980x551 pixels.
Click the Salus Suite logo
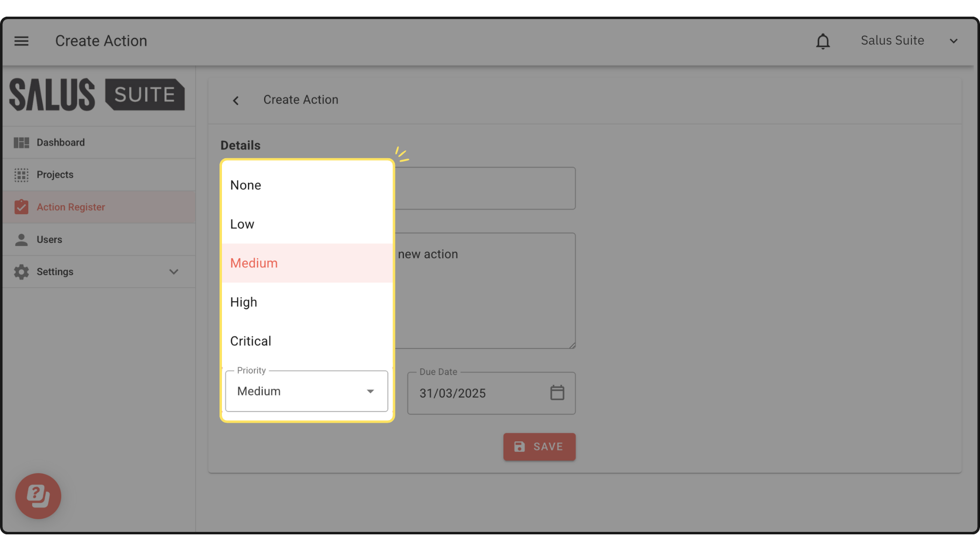point(97,95)
